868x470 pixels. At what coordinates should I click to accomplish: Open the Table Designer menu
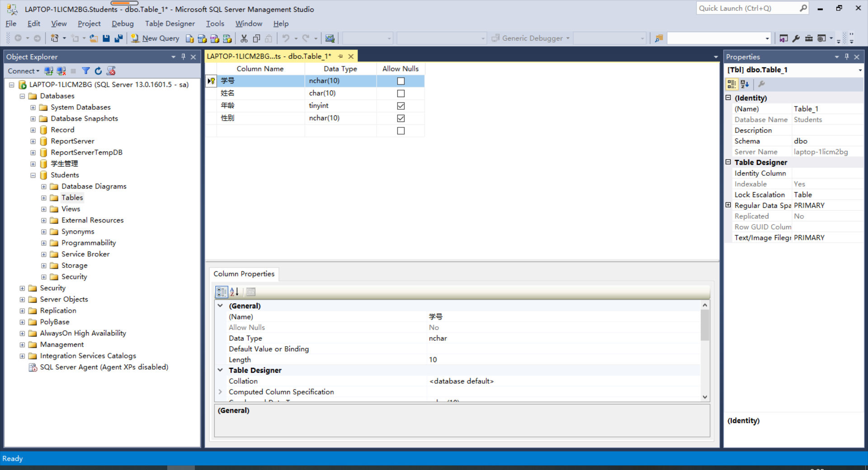click(170, 23)
